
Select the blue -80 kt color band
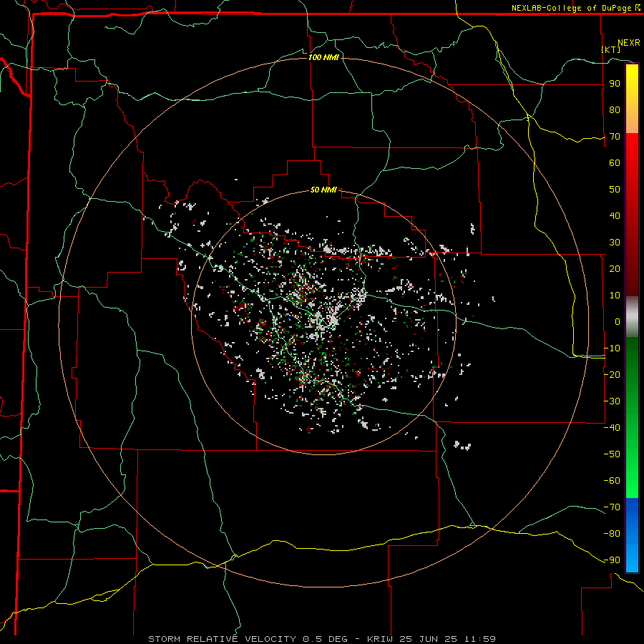(632, 533)
